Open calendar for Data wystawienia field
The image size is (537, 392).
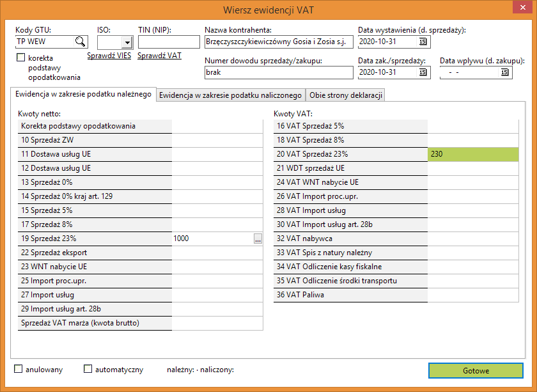point(423,42)
